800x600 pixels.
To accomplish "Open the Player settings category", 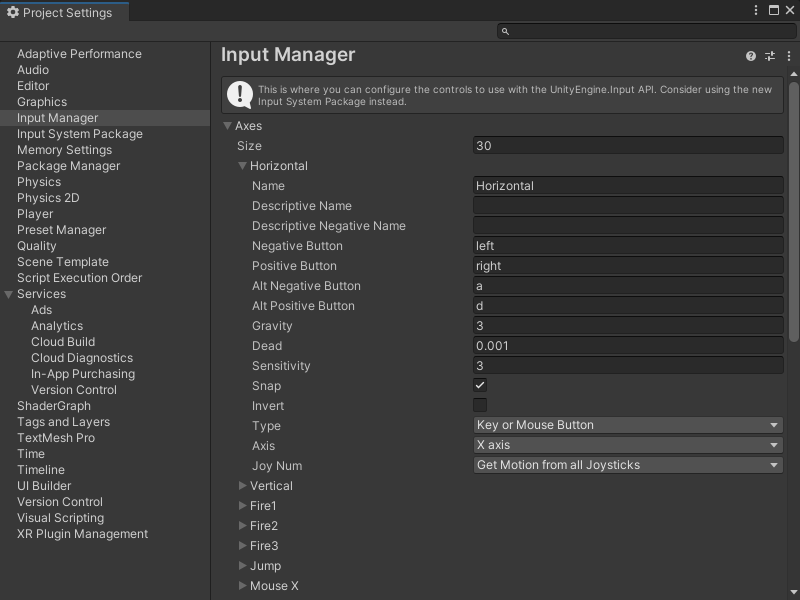I will coord(36,213).
